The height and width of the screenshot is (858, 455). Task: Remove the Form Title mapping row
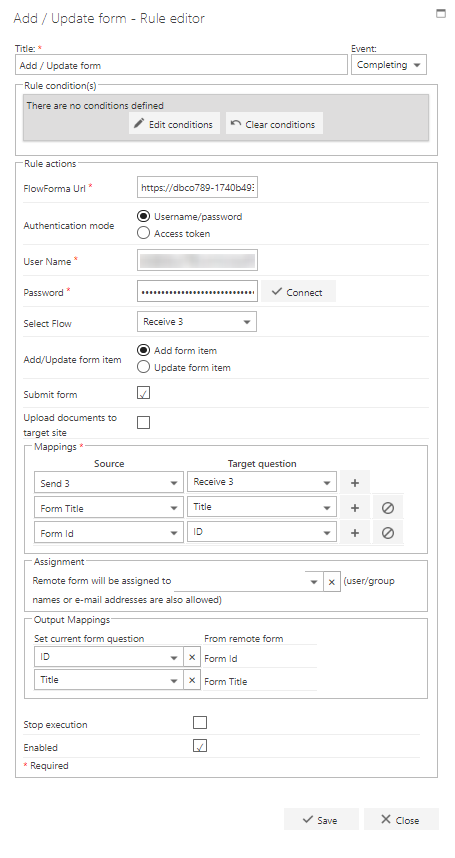pos(388,508)
